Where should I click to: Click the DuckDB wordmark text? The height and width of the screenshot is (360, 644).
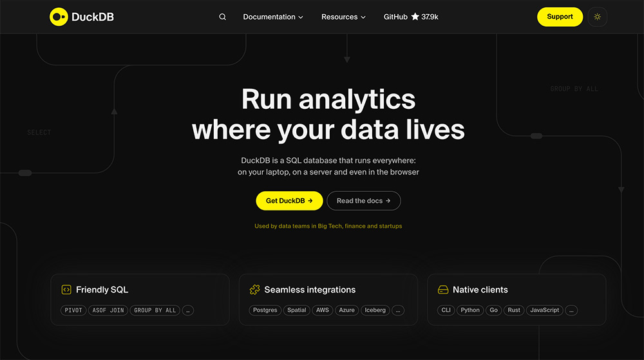pos(93,17)
